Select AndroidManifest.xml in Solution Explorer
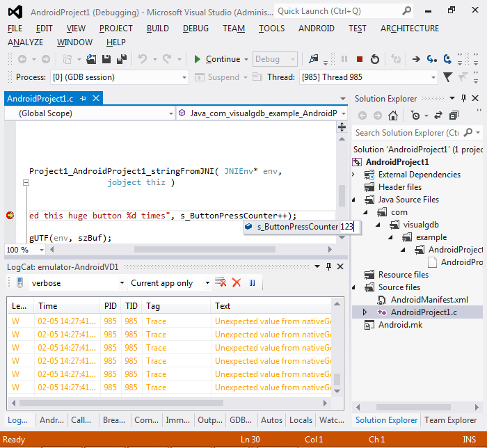 429,300
